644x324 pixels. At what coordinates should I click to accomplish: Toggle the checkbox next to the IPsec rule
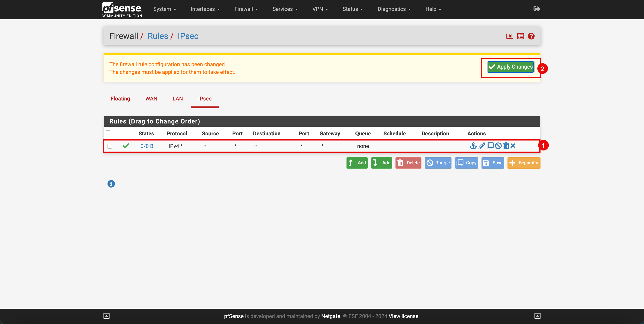[110, 146]
